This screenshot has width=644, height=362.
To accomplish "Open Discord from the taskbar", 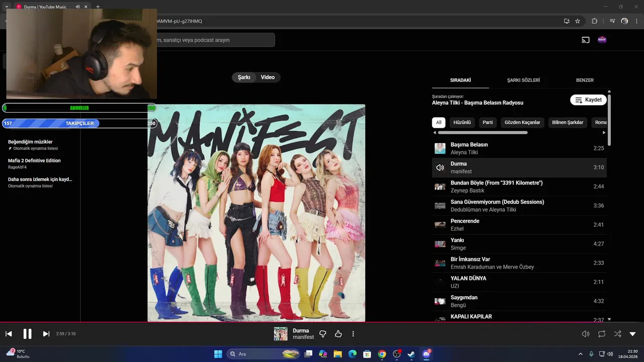I will 426,354.
